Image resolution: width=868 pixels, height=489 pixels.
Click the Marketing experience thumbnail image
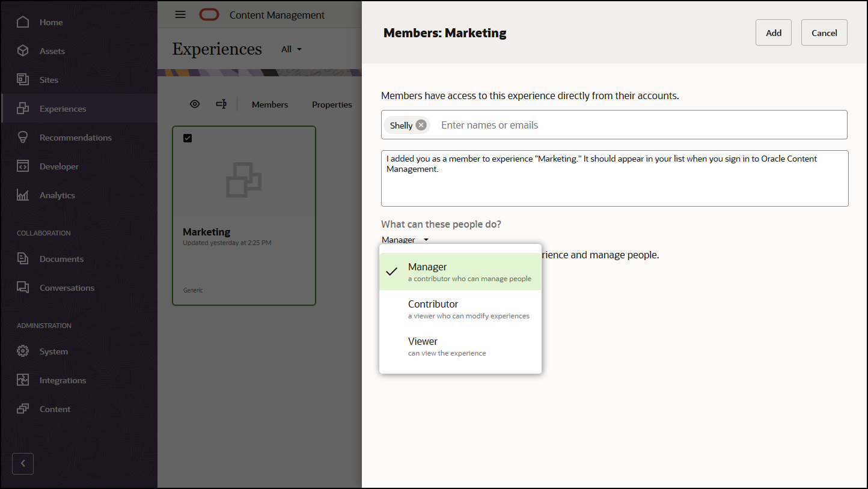243,180
